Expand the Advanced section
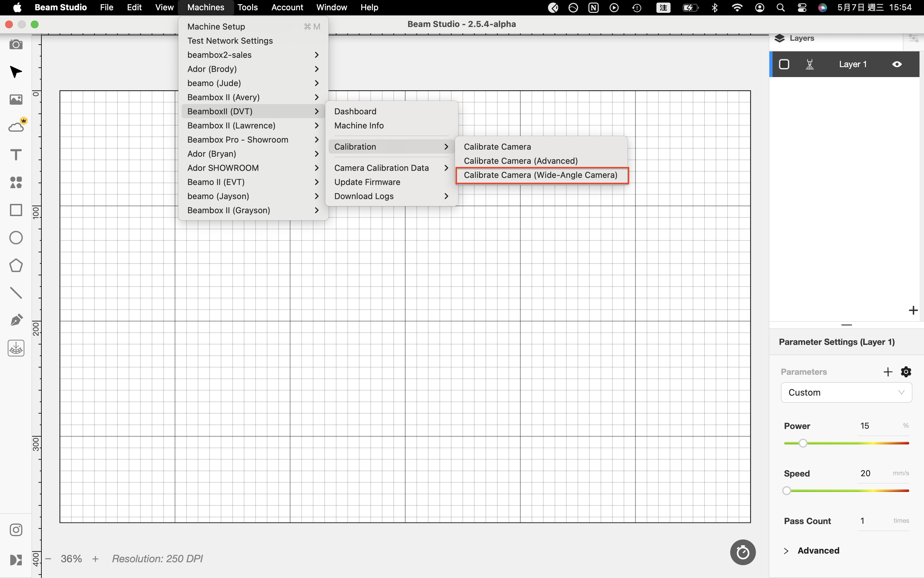 (811, 550)
